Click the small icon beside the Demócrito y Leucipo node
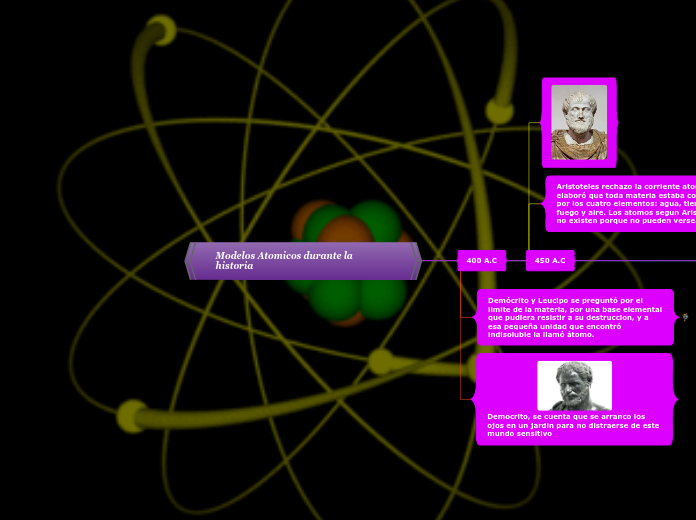Image resolution: width=696 pixels, height=520 pixels. 685,317
